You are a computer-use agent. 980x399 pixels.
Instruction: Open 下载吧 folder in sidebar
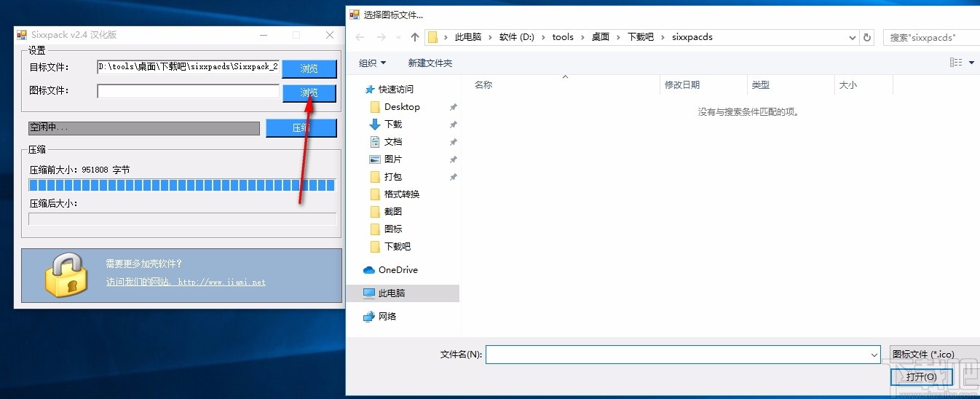[x=398, y=246]
